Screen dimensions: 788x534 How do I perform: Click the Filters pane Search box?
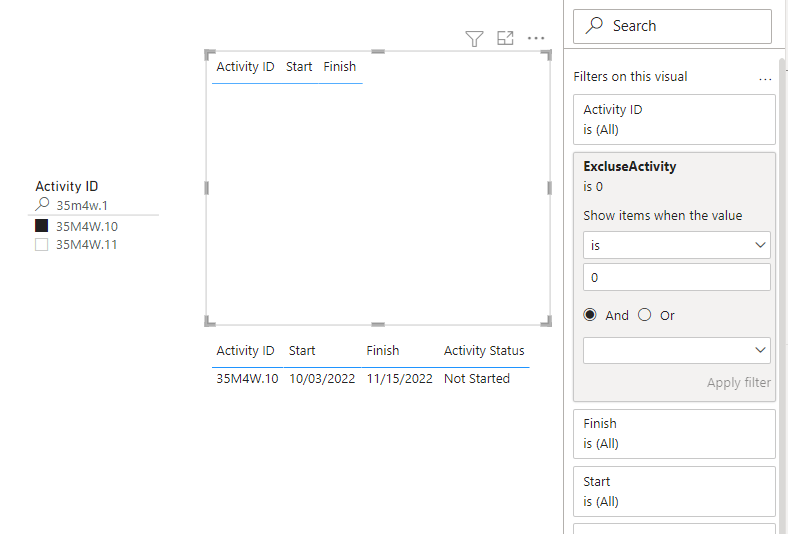tap(672, 26)
